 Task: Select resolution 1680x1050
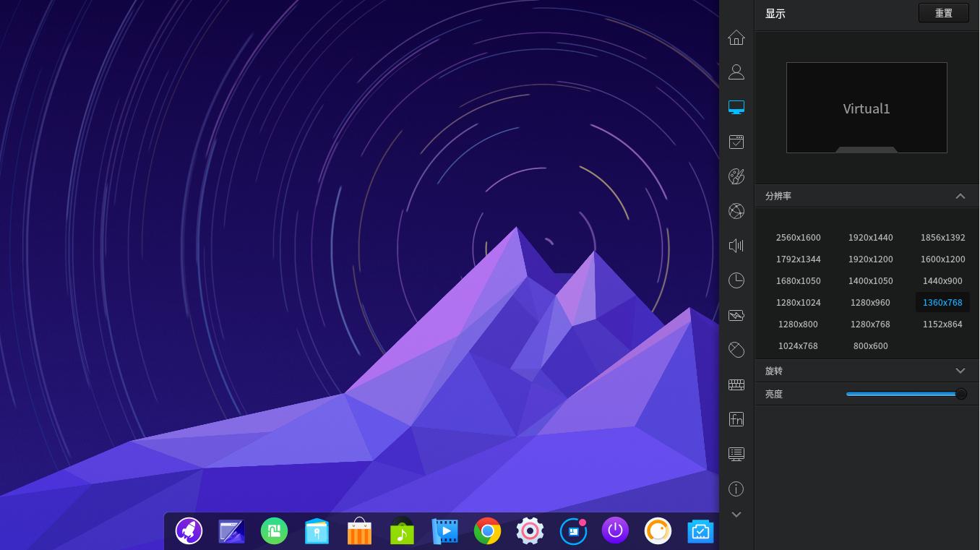(x=798, y=280)
